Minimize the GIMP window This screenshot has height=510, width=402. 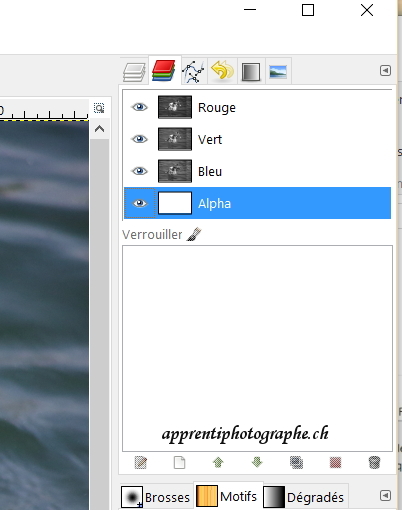coord(250,10)
